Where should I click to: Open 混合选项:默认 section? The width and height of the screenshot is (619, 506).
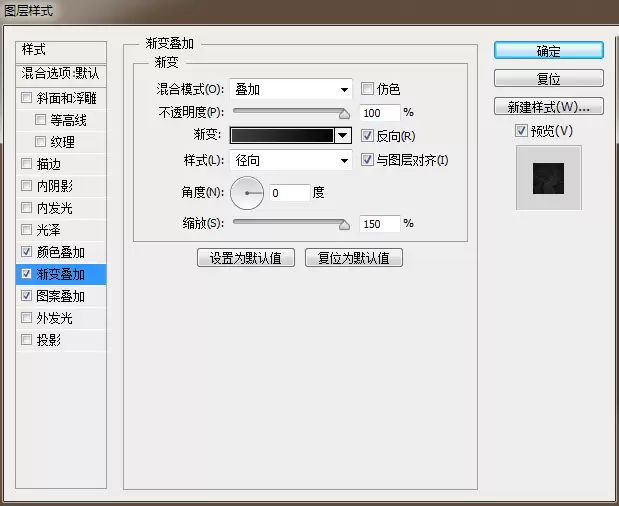(61, 74)
